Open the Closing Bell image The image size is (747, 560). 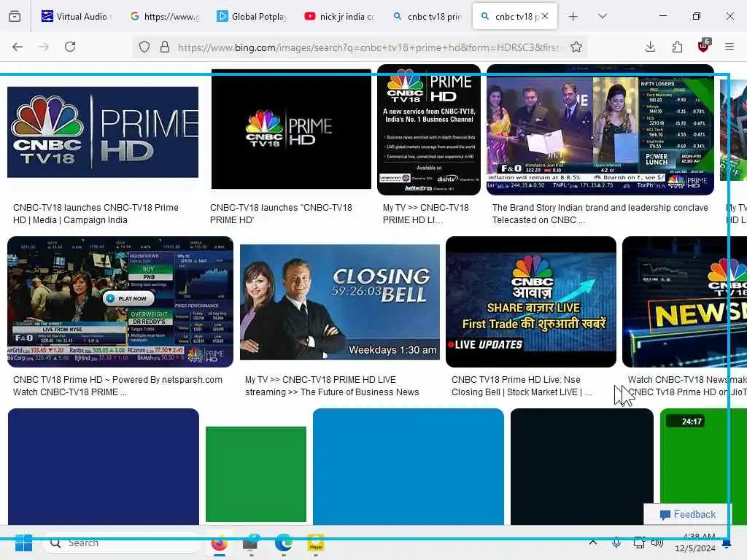click(x=340, y=302)
